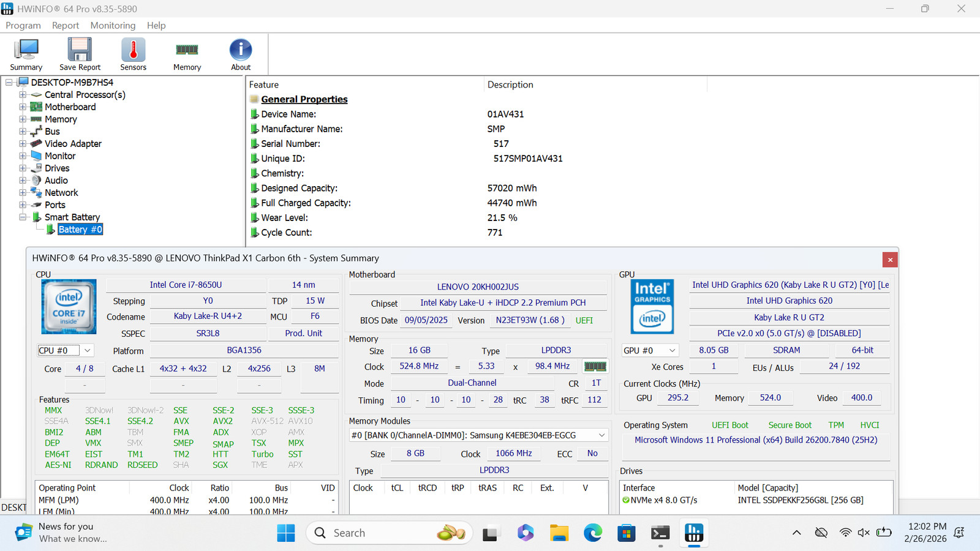Open the CPU #0 dropdown
Viewport: 980px width, 551px height.
(x=65, y=351)
